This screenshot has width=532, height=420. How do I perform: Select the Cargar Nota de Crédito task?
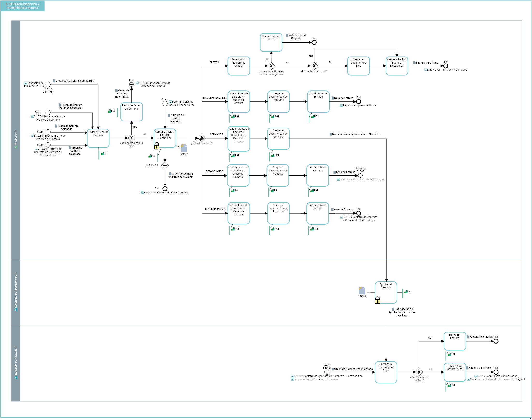pyautogui.click(x=271, y=42)
